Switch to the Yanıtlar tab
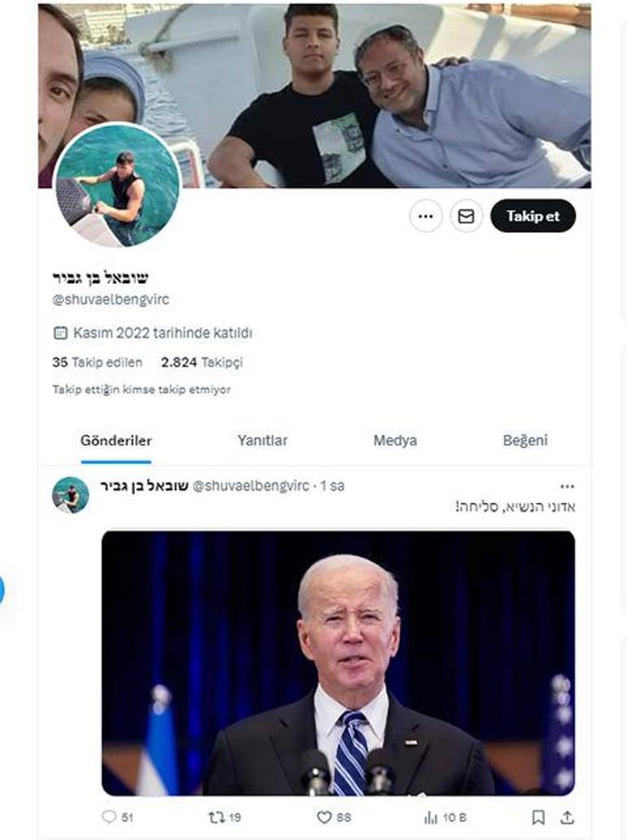627x840 pixels. pos(262,440)
